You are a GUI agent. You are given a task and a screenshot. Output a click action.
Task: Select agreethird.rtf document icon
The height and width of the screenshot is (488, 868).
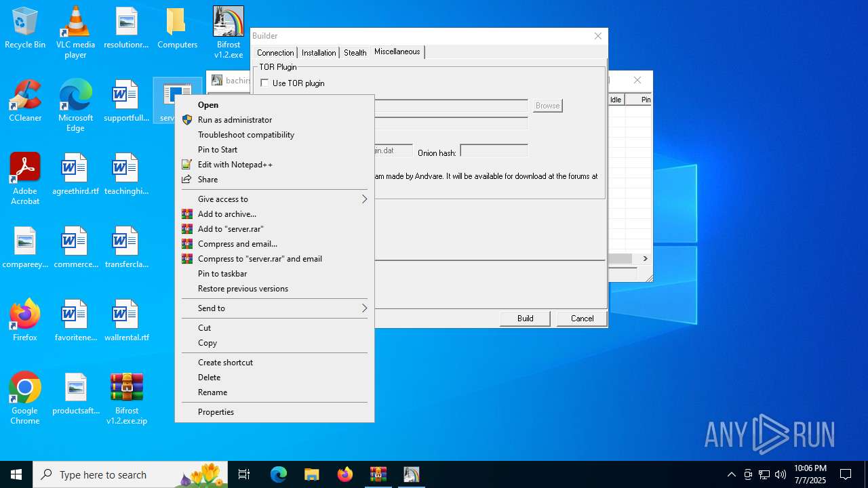[75, 175]
